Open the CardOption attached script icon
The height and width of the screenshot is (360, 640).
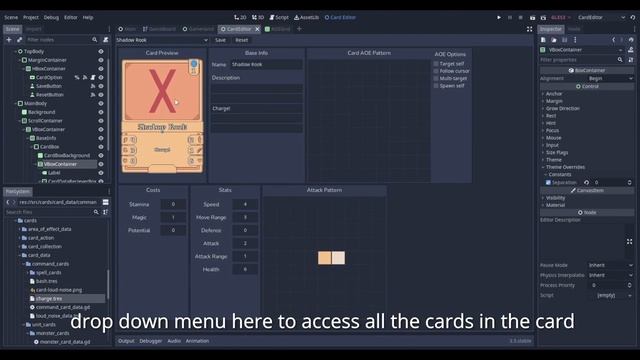click(x=93, y=77)
